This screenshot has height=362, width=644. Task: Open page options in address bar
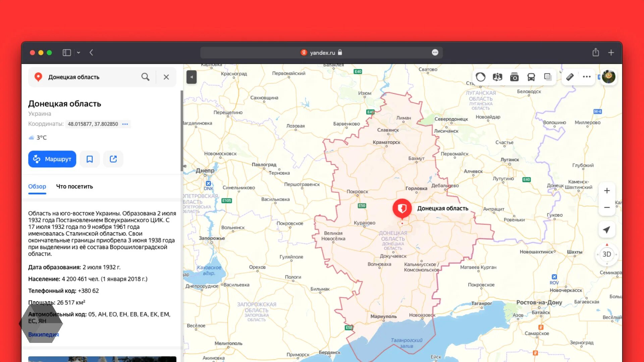[x=435, y=53]
